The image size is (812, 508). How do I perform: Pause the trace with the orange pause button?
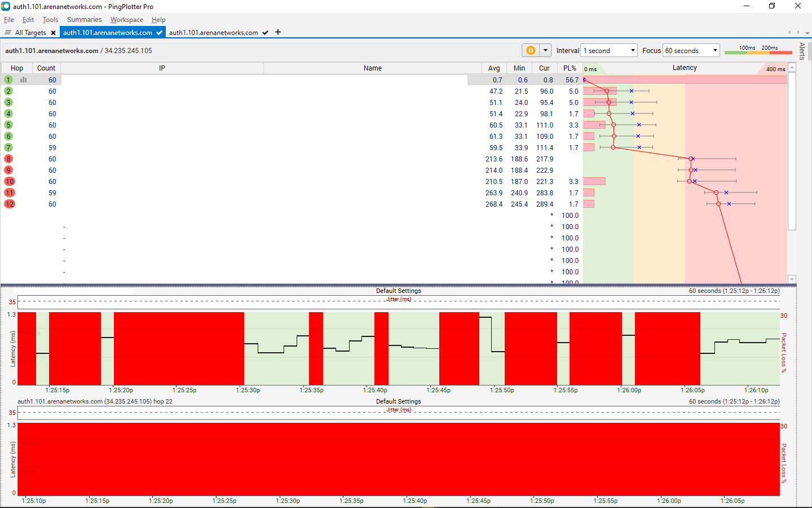coord(531,50)
